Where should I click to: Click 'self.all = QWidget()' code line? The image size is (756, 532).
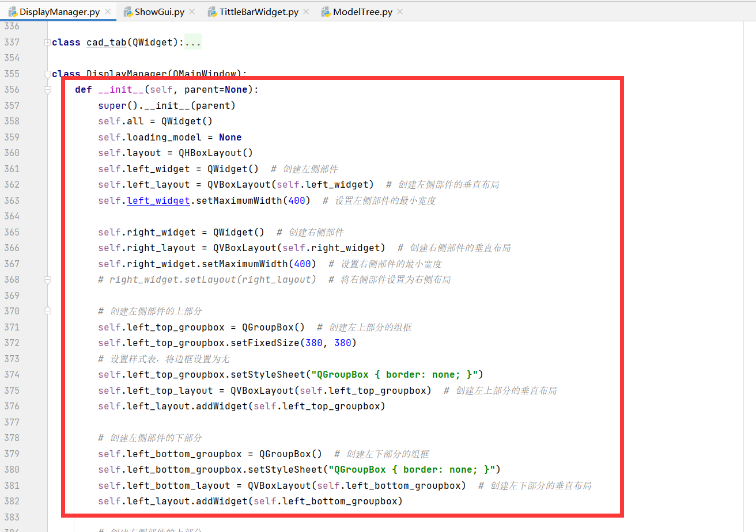click(x=156, y=121)
